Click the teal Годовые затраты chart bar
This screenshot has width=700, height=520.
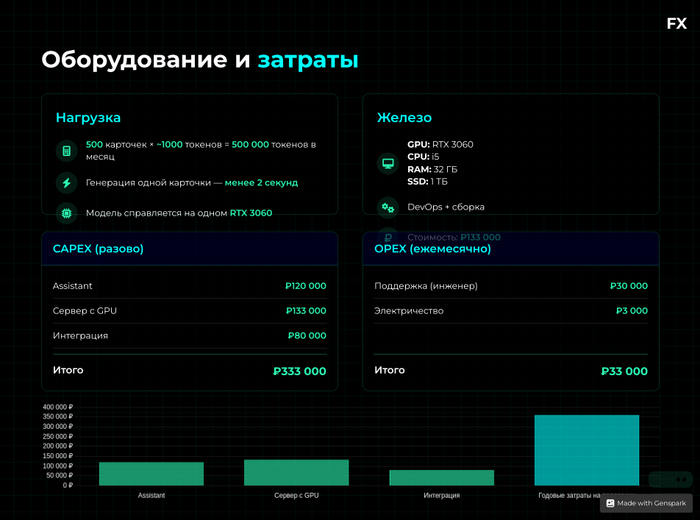[586, 450]
